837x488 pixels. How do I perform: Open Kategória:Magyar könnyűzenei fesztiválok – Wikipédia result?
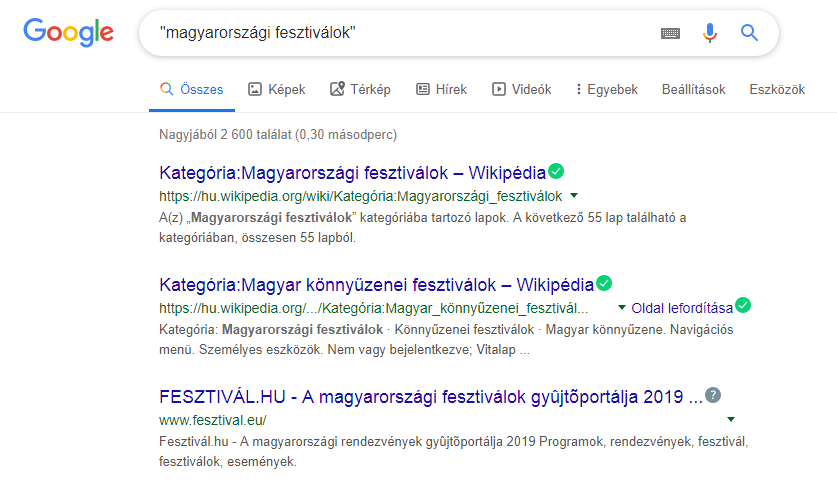click(x=376, y=285)
